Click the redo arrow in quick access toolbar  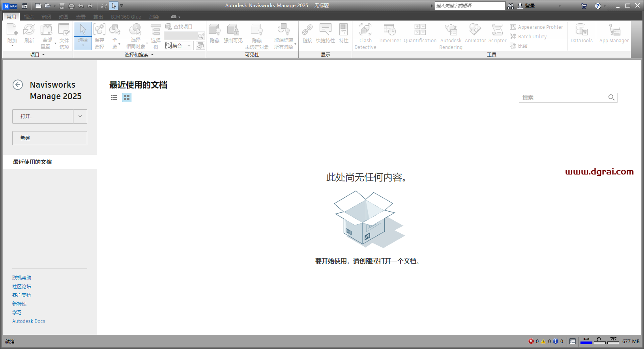tap(90, 6)
